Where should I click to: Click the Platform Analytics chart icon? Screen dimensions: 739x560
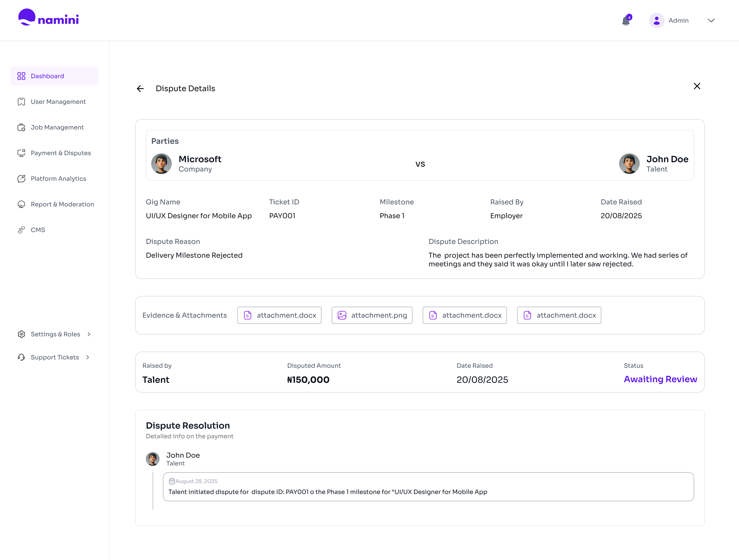(x=21, y=179)
